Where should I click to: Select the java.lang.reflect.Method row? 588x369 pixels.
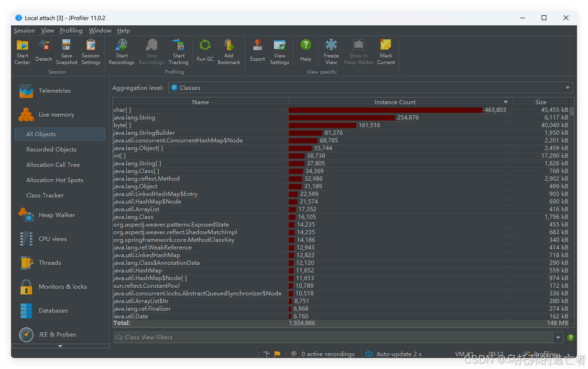click(341, 179)
